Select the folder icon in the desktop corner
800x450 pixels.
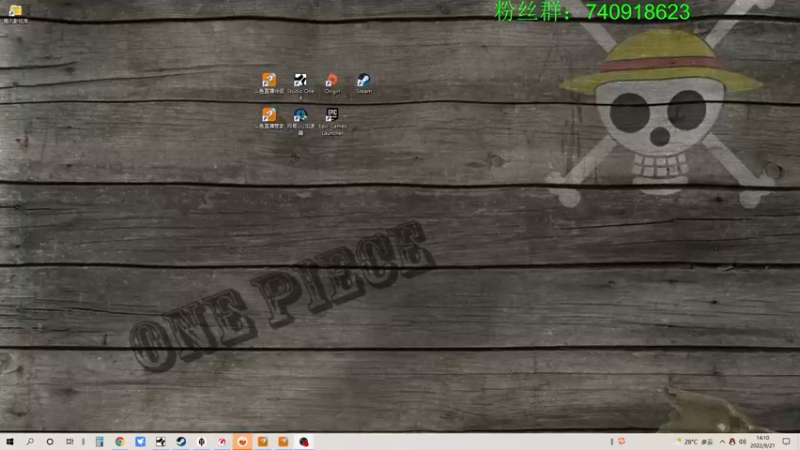[x=15, y=13]
